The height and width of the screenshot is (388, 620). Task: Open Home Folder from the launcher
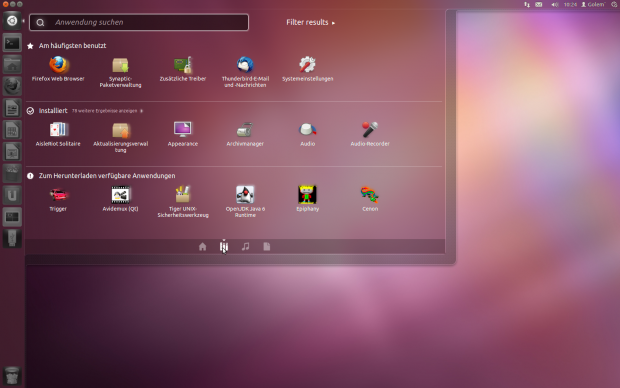click(x=12, y=64)
